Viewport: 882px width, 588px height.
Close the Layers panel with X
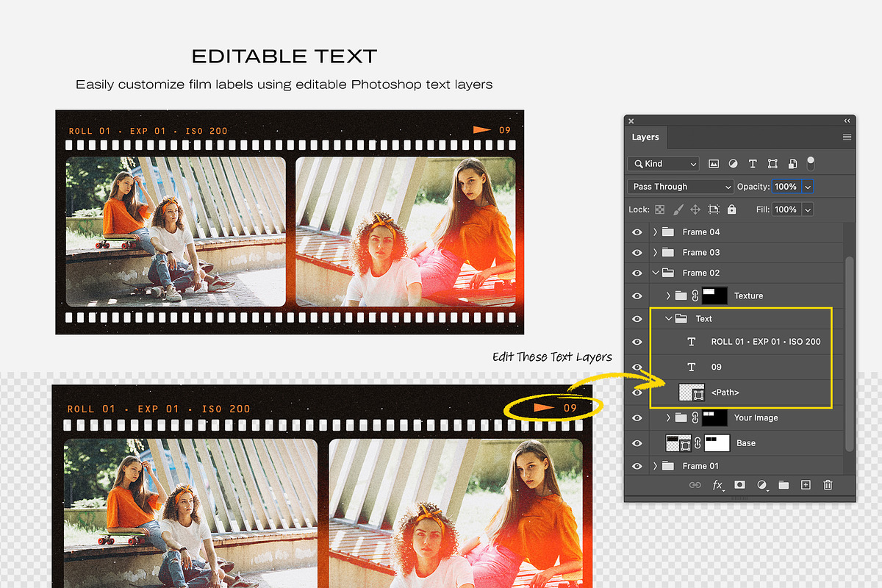(631, 121)
